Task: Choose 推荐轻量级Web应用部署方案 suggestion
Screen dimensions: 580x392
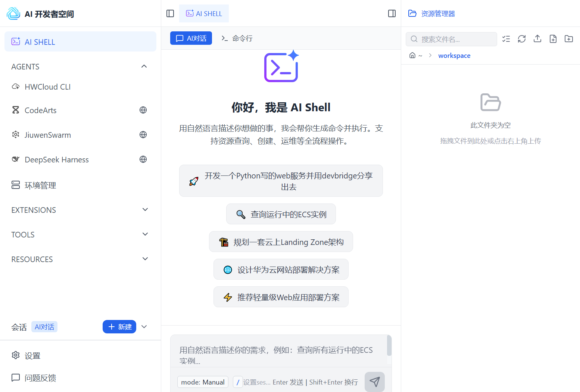Action: (x=281, y=297)
